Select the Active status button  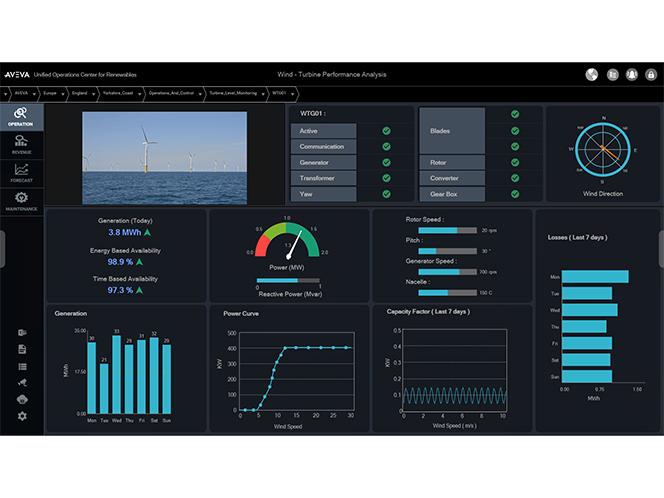(324, 131)
